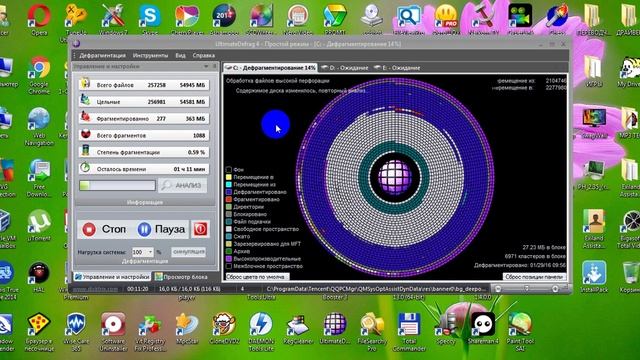Click the Степень фрагментации icon
The width and height of the screenshot is (640, 360).
[x=85, y=151]
